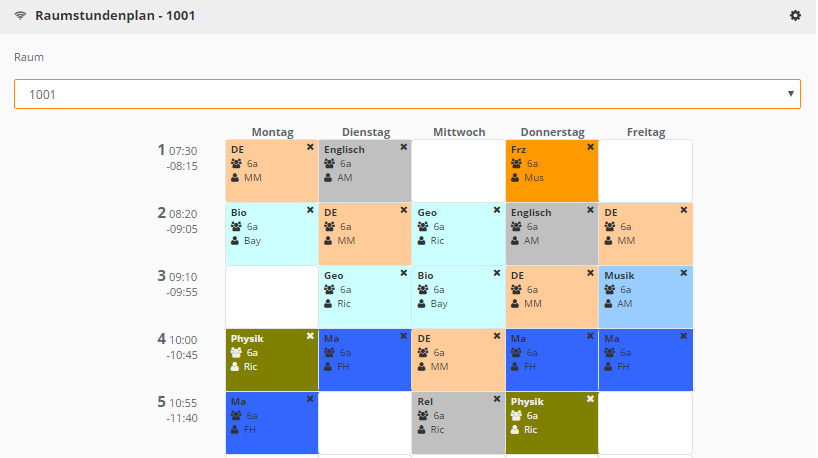Remove Monday's DE lesson at 07:30
Image resolution: width=818 pixels, height=458 pixels.
(x=310, y=147)
